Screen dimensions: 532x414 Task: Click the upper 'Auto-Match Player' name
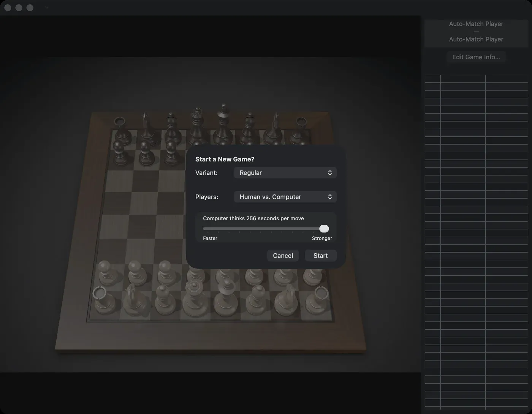tap(476, 24)
